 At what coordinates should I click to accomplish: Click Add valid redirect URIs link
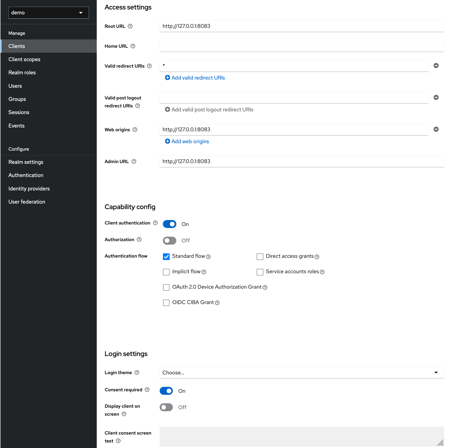(x=195, y=78)
